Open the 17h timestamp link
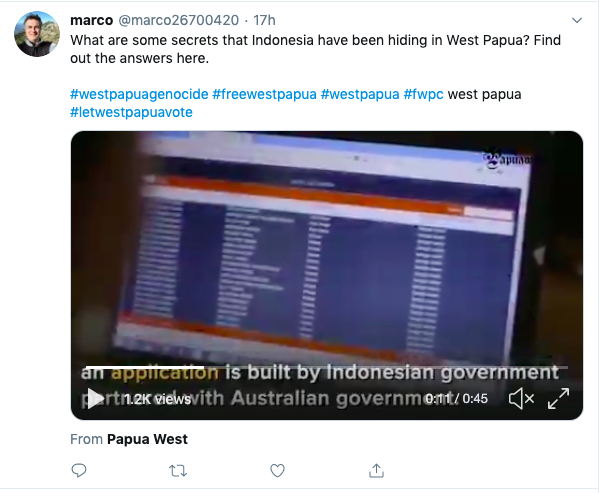The height and width of the screenshot is (493, 599). [x=264, y=20]
